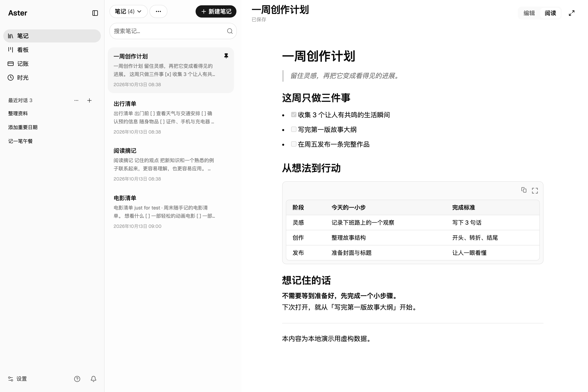Click the 记账 card icon

(10, 64)
